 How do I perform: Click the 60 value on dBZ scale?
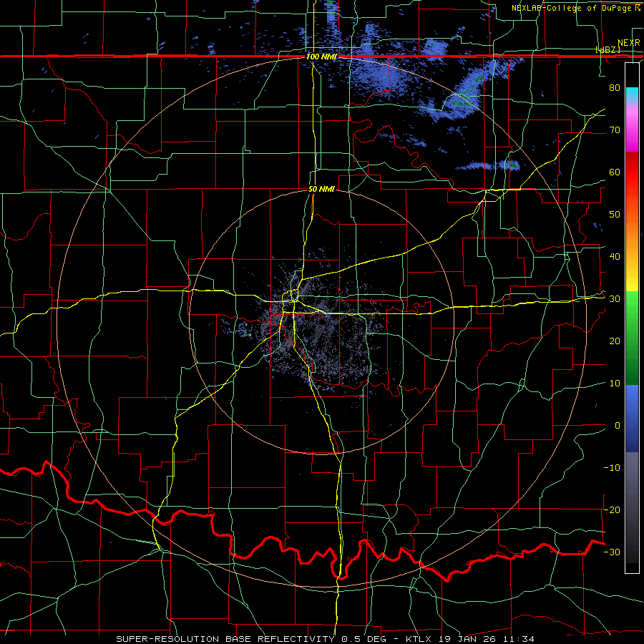point(615,172)
